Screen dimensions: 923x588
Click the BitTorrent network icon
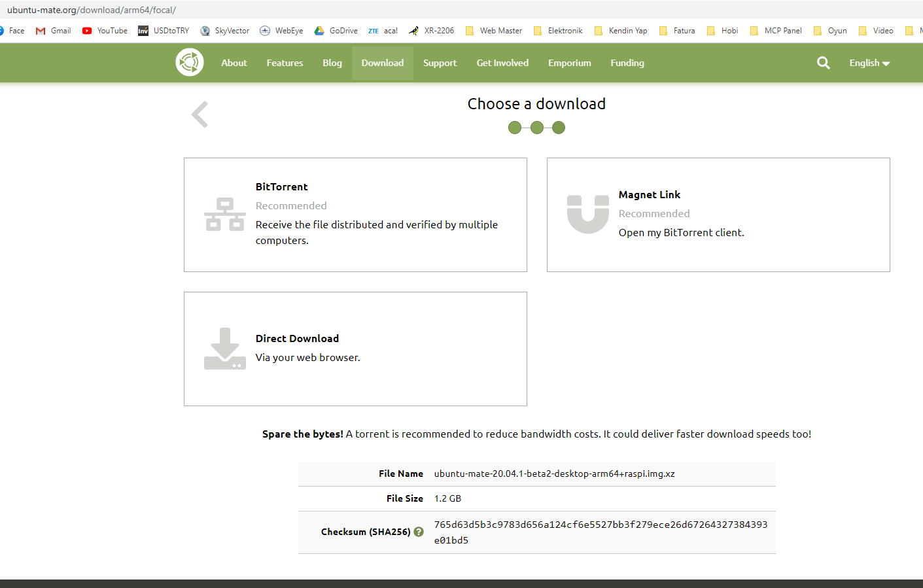point(225,215)
